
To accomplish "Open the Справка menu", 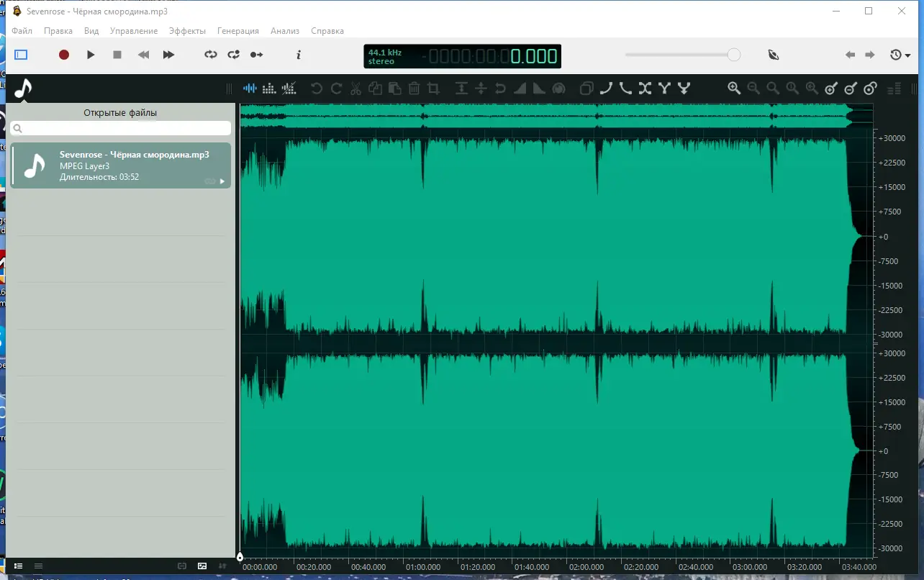I will click(x=327, y=31).
